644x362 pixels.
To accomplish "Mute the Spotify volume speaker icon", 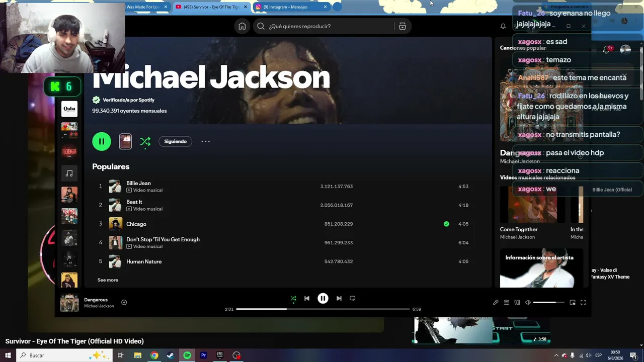I will [x=528, y=302].
